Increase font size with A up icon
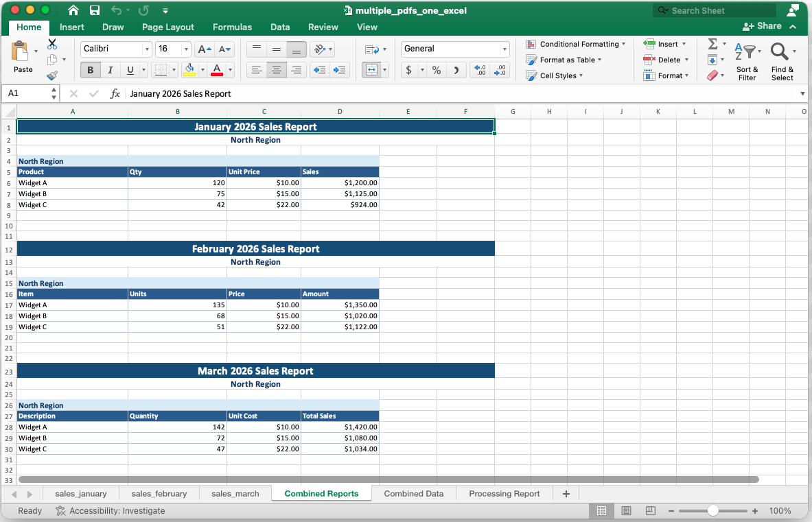 tap(205, 49)
